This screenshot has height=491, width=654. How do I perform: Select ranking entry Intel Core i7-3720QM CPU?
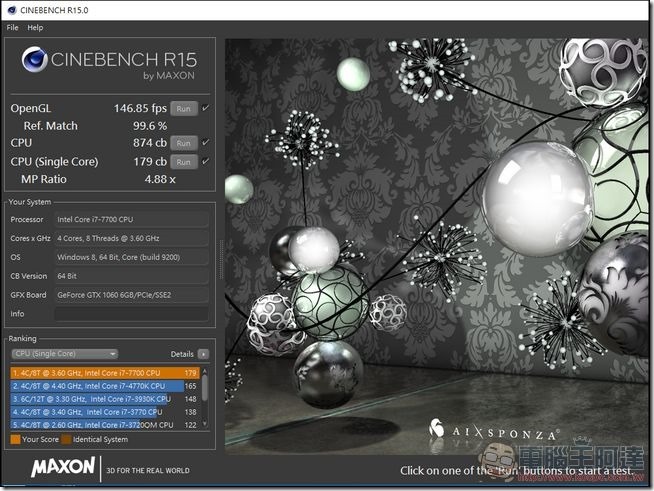(105, 425)
